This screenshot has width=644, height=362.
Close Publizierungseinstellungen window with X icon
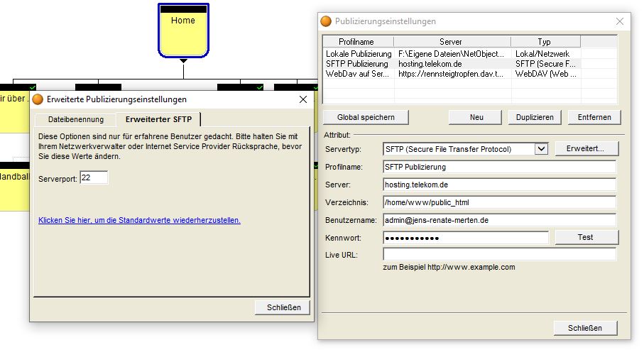(x=620, y=21)
